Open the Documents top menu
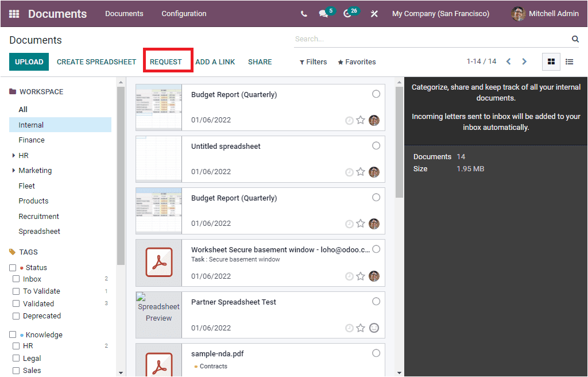 124,14
